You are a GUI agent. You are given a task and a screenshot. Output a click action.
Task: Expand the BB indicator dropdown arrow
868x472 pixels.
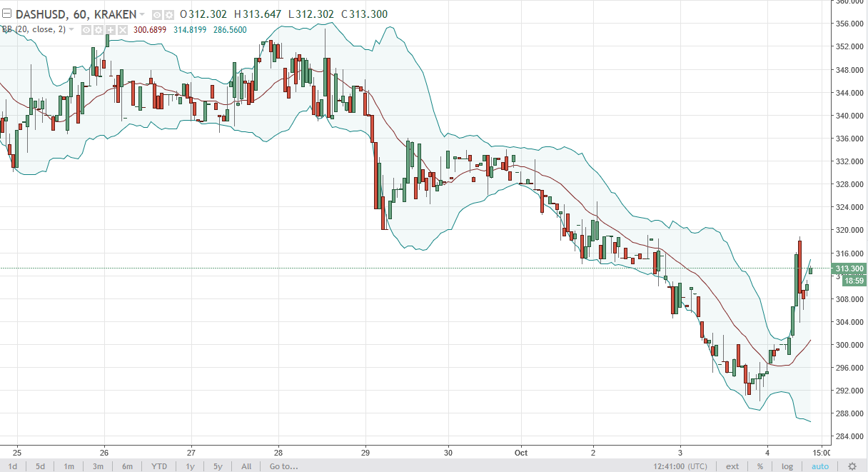71,29
